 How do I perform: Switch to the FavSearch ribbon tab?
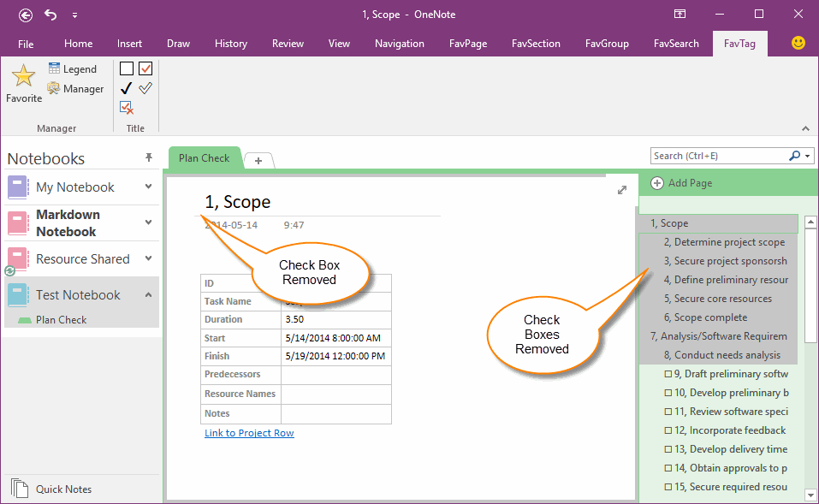coord(677,43)
